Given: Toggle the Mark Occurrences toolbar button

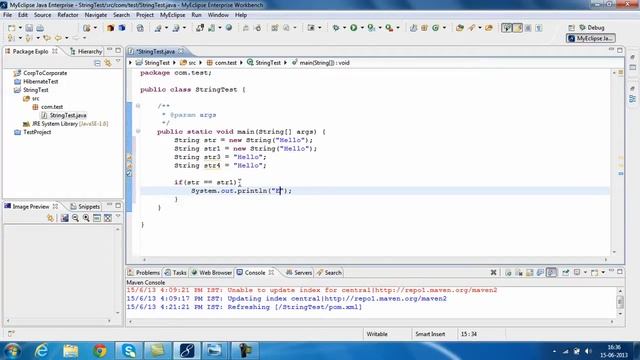Looking at the screenshot, I should (x=518, y=28).
